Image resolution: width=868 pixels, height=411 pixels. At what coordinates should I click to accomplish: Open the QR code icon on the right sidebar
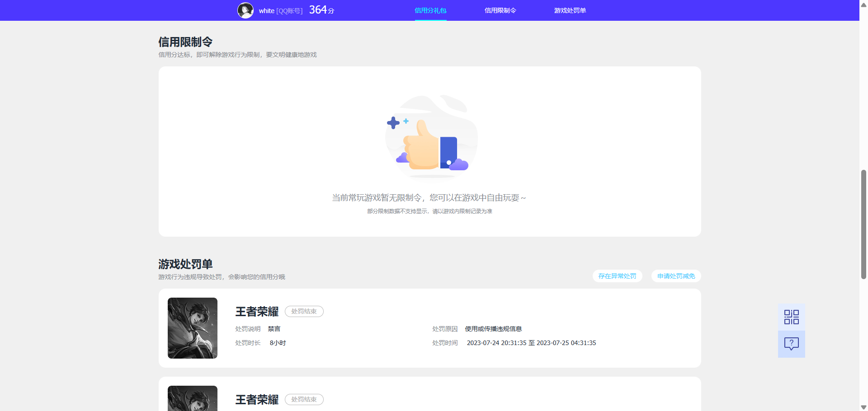click(x=791, y=317)
